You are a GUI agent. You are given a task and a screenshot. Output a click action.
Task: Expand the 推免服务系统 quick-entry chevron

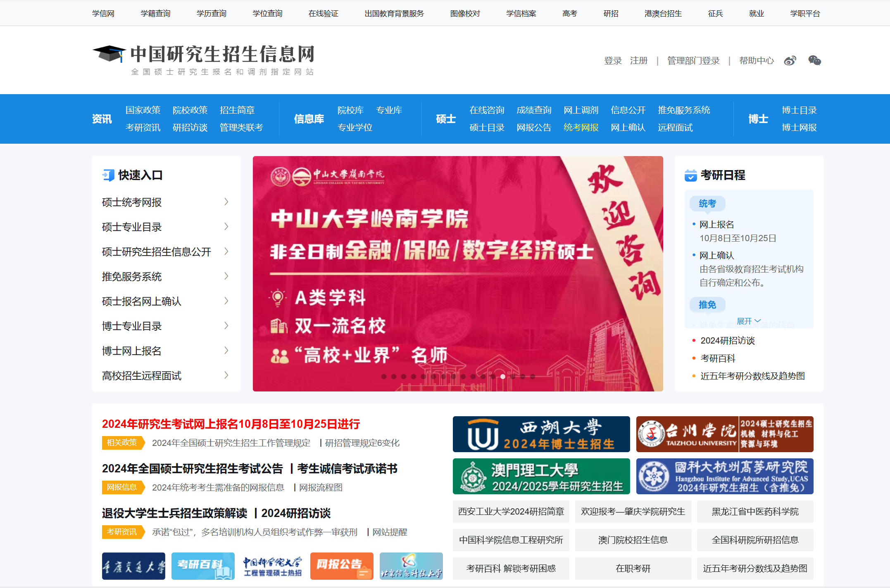(x=226, y=276)
